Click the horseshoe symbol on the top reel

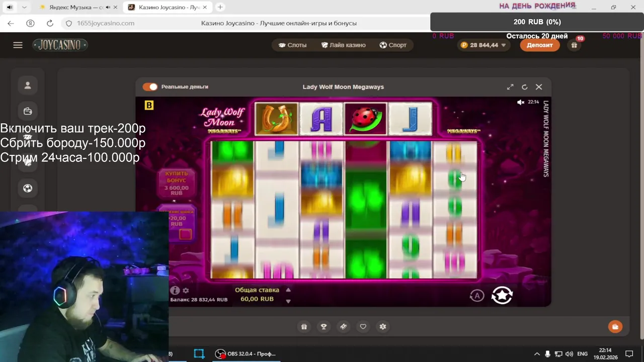[276, 119]
